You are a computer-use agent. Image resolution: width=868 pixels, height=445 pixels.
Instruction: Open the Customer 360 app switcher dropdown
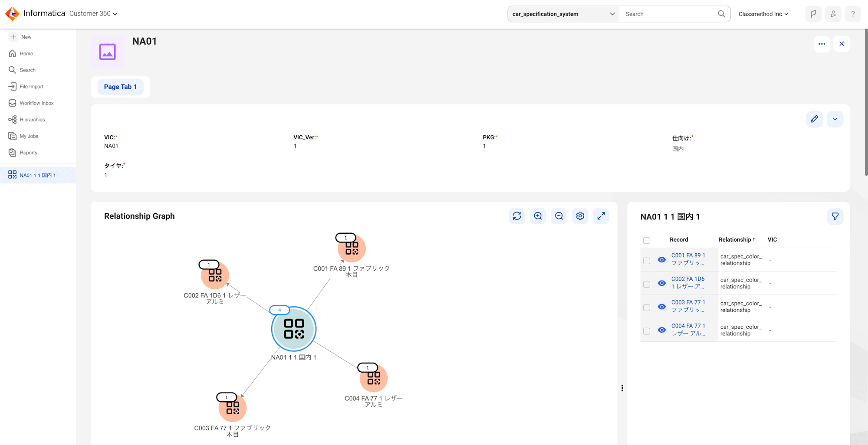(x=93, y=14)
